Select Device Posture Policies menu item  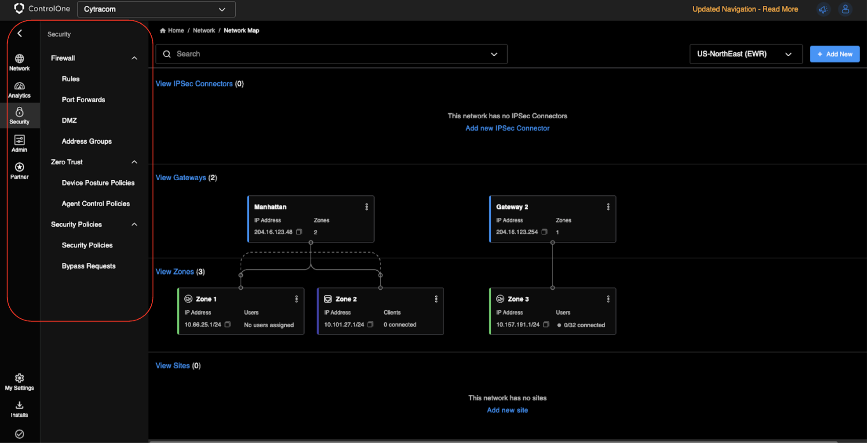coord(98,183)
